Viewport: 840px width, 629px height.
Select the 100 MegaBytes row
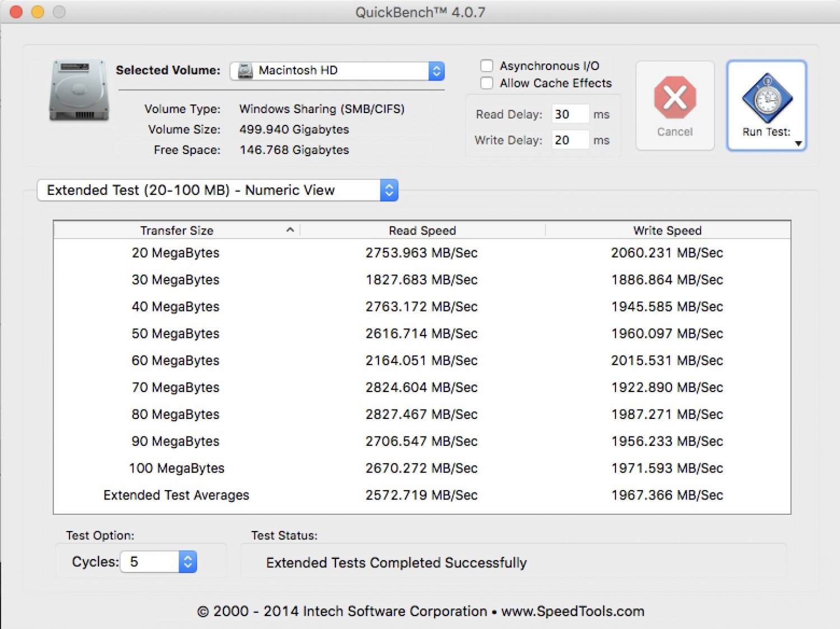coord(422,468)
